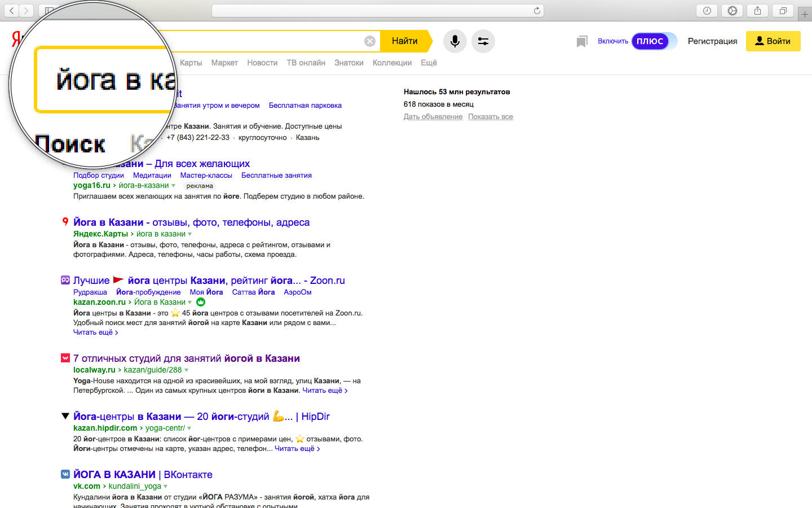Click Показать все link

491,117
